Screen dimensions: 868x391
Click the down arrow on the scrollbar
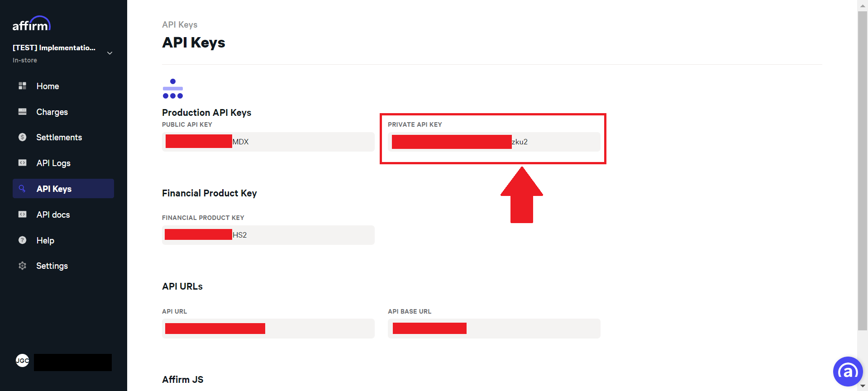[862, 386]
